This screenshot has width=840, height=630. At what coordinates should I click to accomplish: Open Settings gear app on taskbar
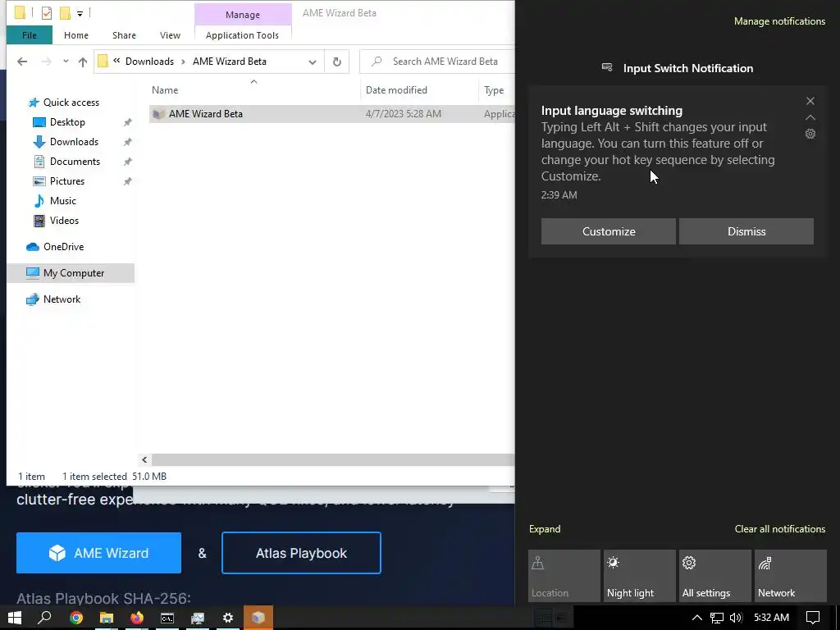click(228, 618)
